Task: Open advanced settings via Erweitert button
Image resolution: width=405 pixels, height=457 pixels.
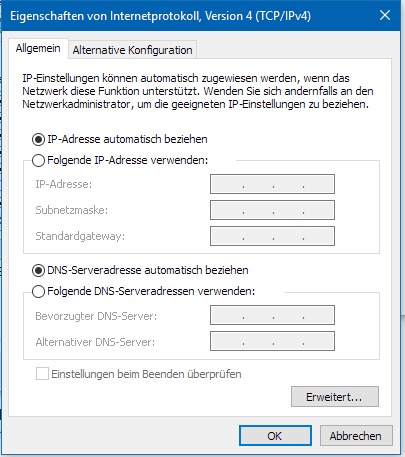Action: point(335,397)
